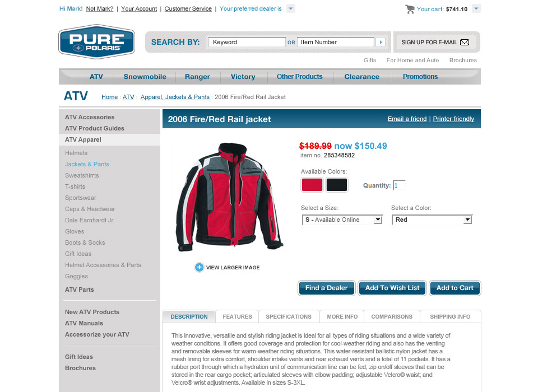Image resolution: width=538 pixels, height=392 pixels.
Task: Switch to the Features tab
Action: coord(237,316)
